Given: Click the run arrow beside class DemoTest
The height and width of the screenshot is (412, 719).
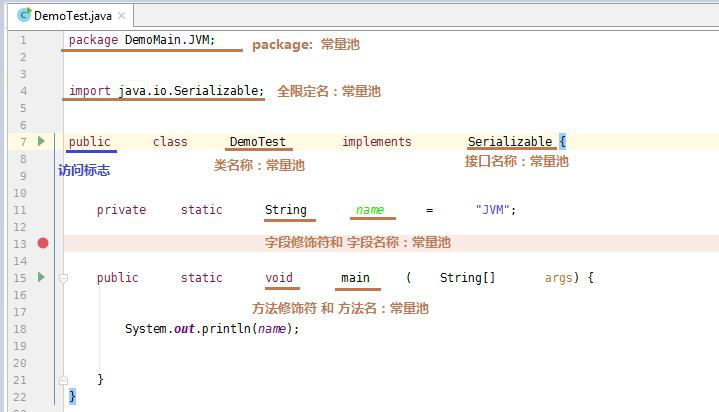Looking at the screenshot, I should tap(41, 142).
